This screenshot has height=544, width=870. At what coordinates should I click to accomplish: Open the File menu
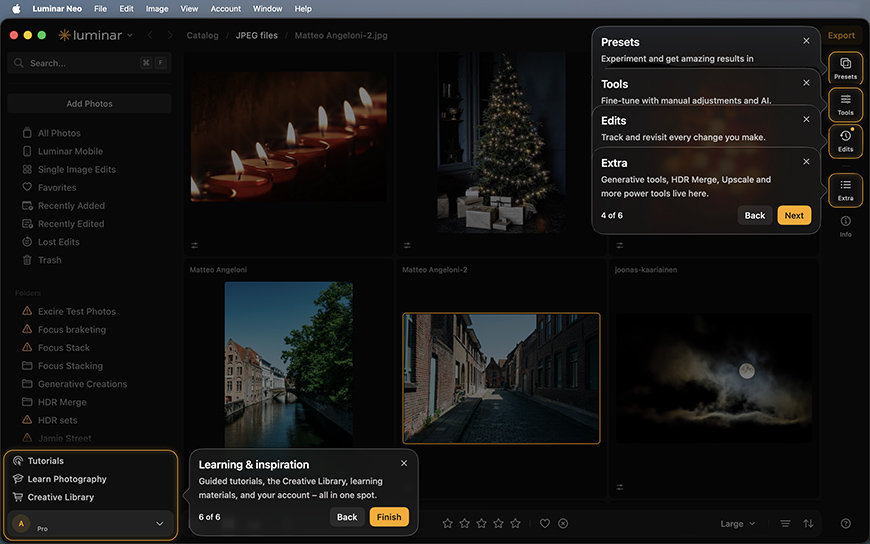coord(100,8)
